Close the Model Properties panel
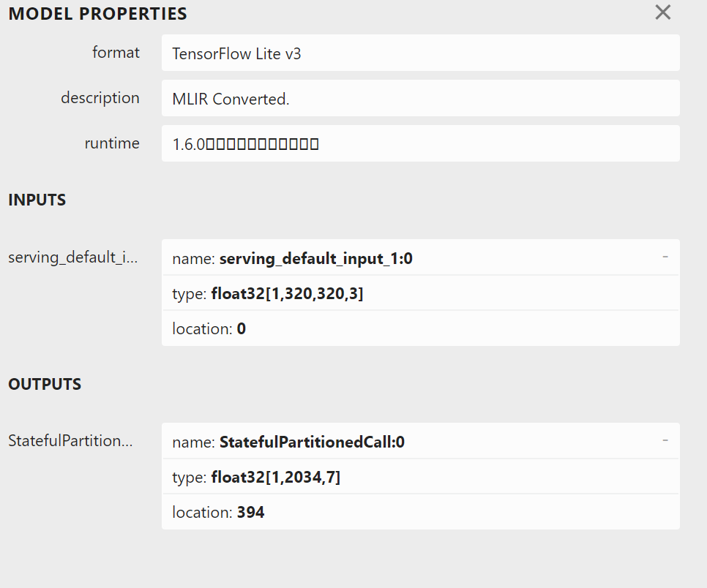707x588 pixels. (x=662, y=12)
